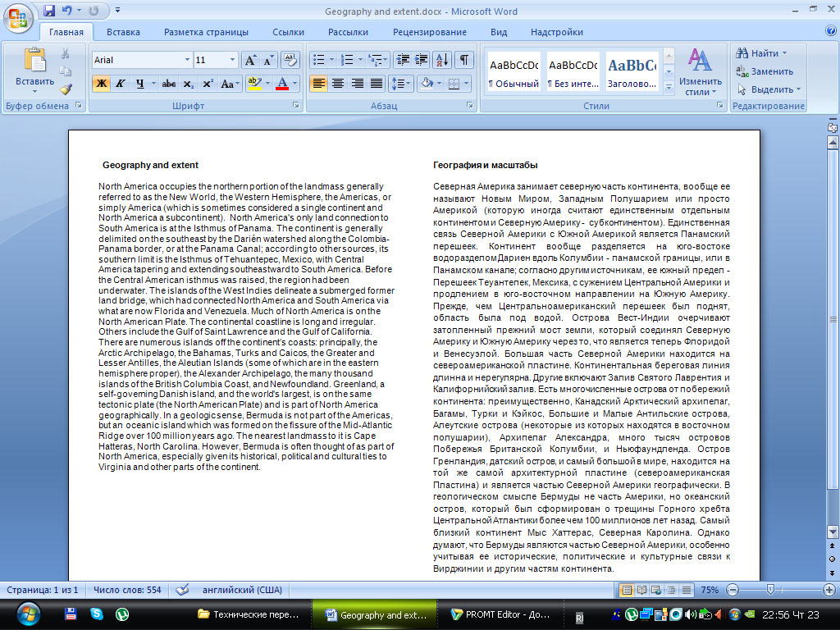This screenshot has width=840, height=630.
Task: Click the Заменить replace button
Action: 765,71
